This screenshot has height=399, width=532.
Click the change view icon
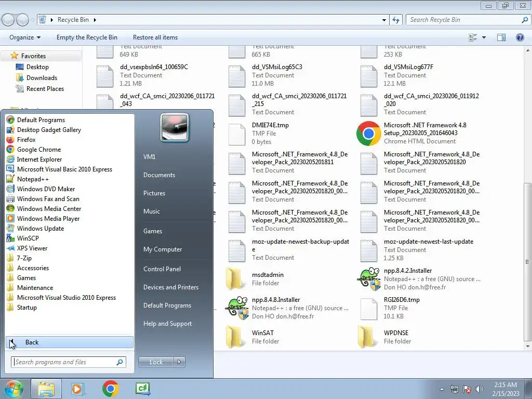473,37
